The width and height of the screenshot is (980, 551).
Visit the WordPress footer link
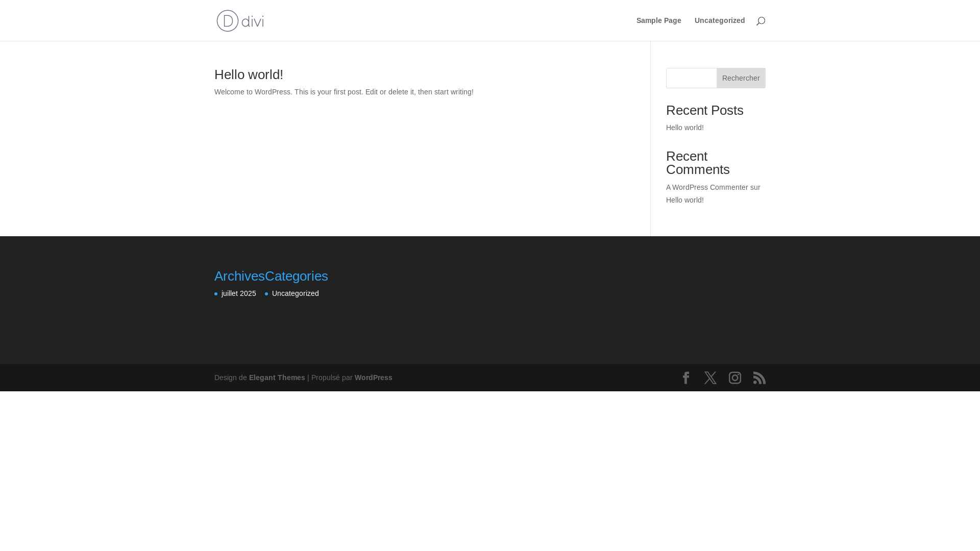[x=374, y=378]
